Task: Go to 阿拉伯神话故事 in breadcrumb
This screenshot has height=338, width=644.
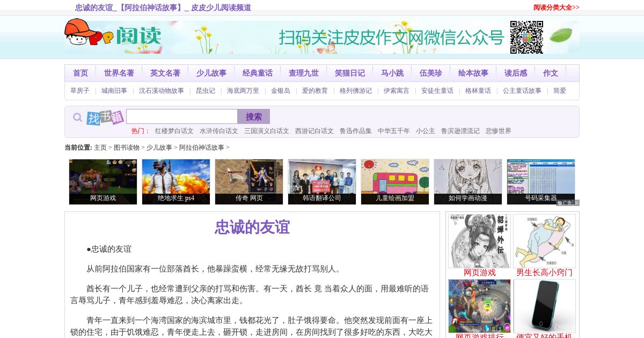Action: (202, 148)
